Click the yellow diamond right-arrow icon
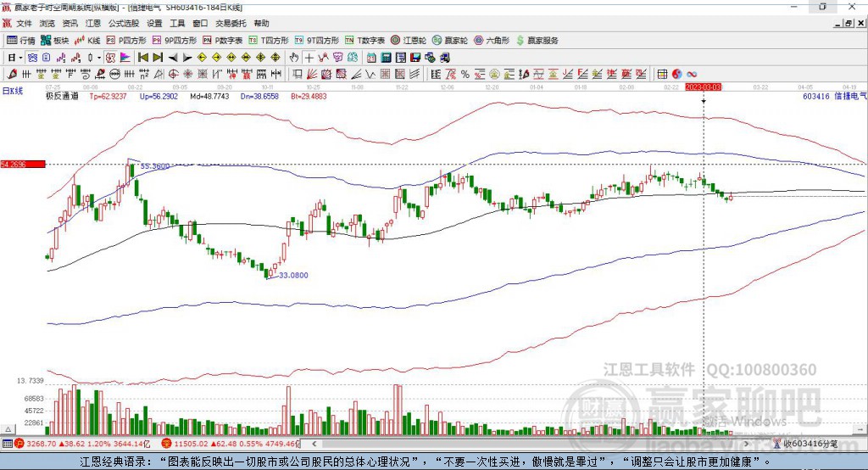The width and height of the screenshot is (868, 470). click(216, 58)
